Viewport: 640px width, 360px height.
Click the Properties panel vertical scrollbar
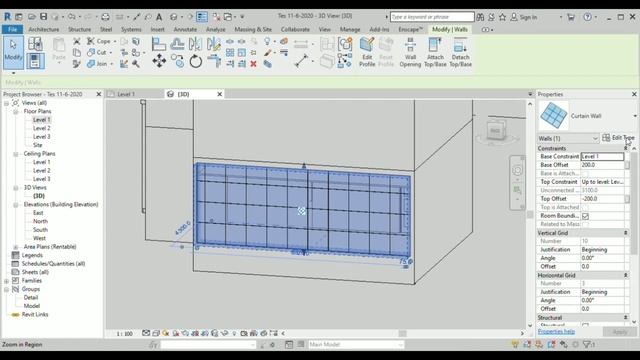click(x=634, y=204)
